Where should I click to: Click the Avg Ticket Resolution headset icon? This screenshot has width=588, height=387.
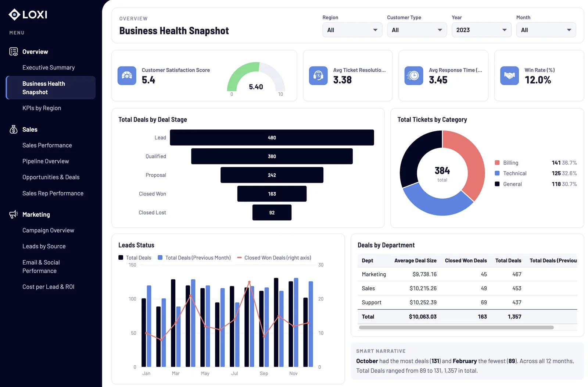click(x=318, y=76)
